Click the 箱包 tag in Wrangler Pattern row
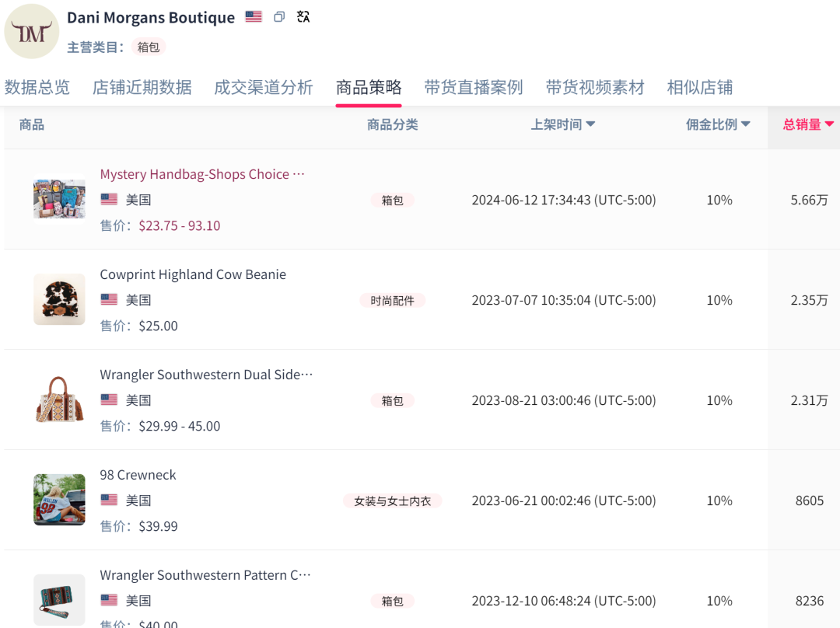The height and width of the screenshot is (628, 840). pos(392,602)
